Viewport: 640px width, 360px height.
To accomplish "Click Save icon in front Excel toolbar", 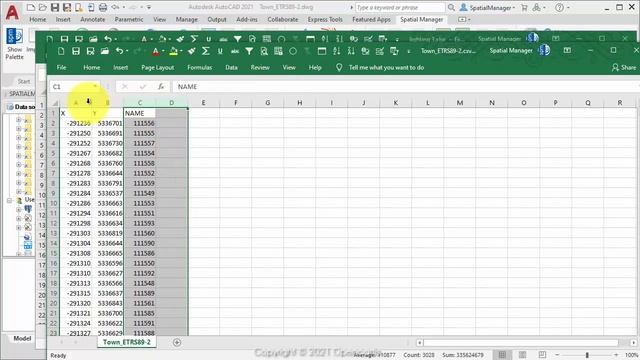I will (x=76, y=51).
